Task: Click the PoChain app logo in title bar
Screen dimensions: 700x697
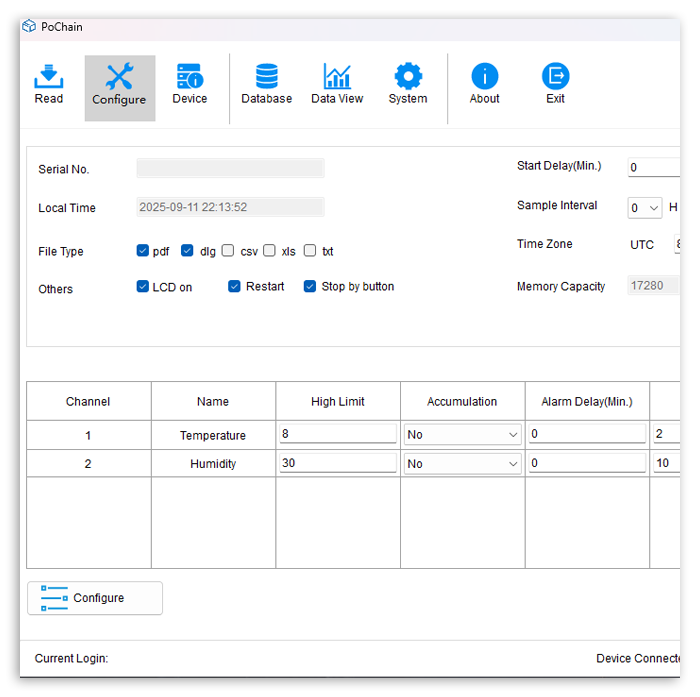Action: tap(29, 27)
